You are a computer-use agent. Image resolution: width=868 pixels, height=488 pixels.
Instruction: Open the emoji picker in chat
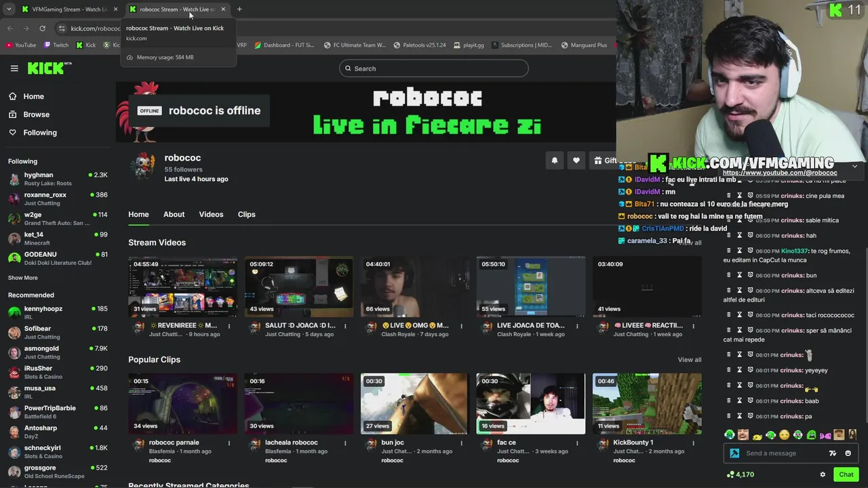(x=848, y=453)
